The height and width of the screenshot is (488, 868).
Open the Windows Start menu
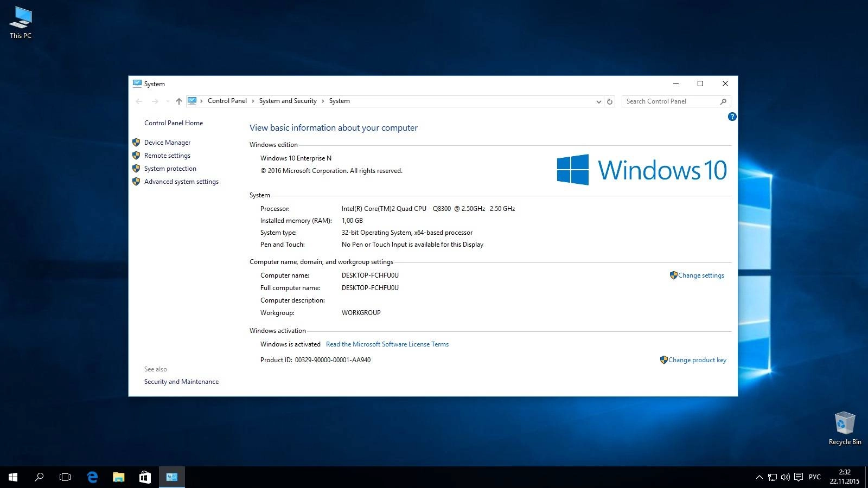click(x=13, y=477)
